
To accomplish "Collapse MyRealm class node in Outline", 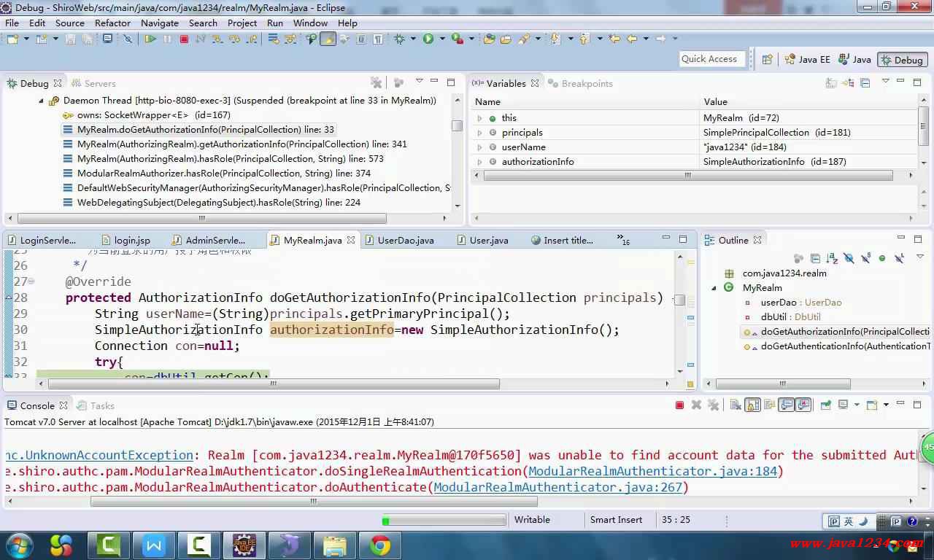I will [x=714, y=288].
